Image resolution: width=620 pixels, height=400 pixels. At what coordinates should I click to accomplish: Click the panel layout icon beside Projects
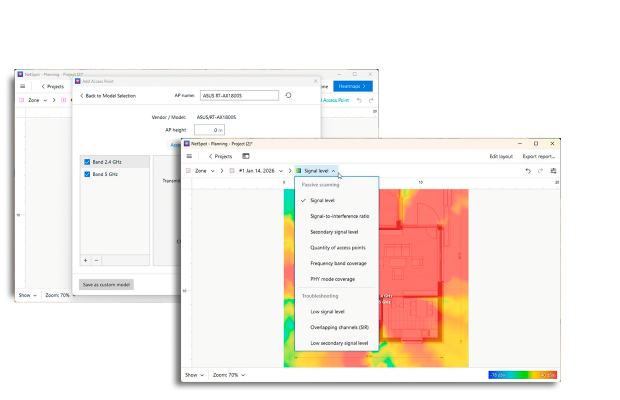[x=246, y=157]
